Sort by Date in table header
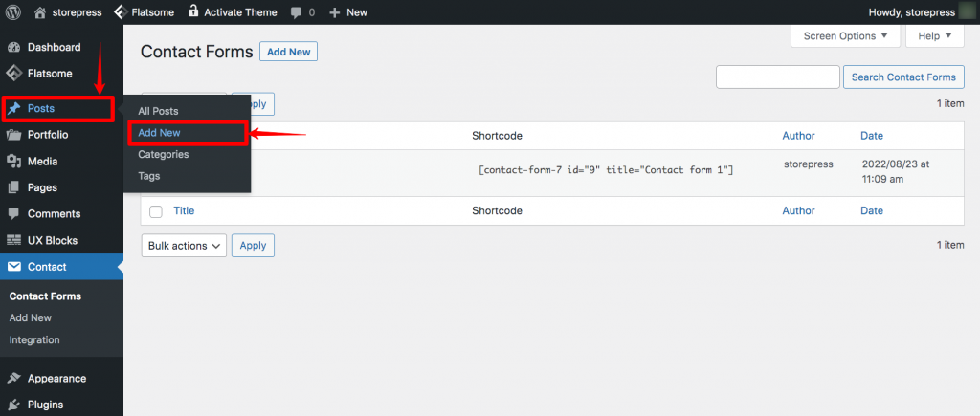This screenshot has width=980, height=416. pyautogui.click(x=872, y=136)
